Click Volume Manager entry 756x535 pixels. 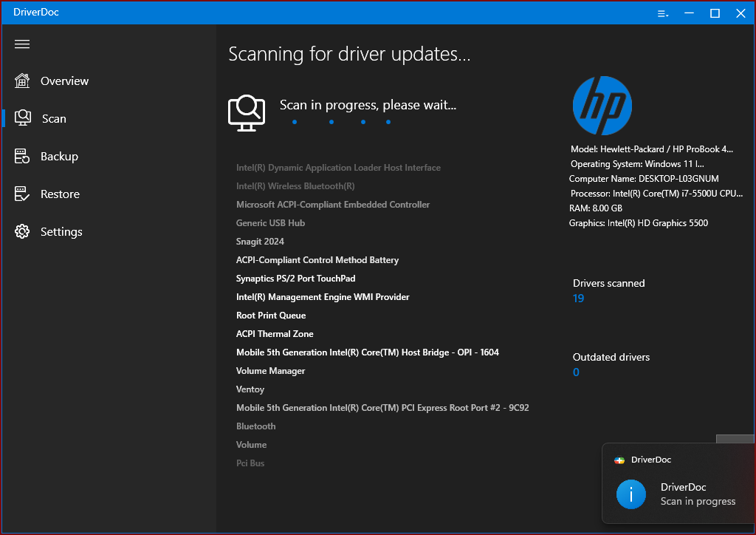click(270, 371)
